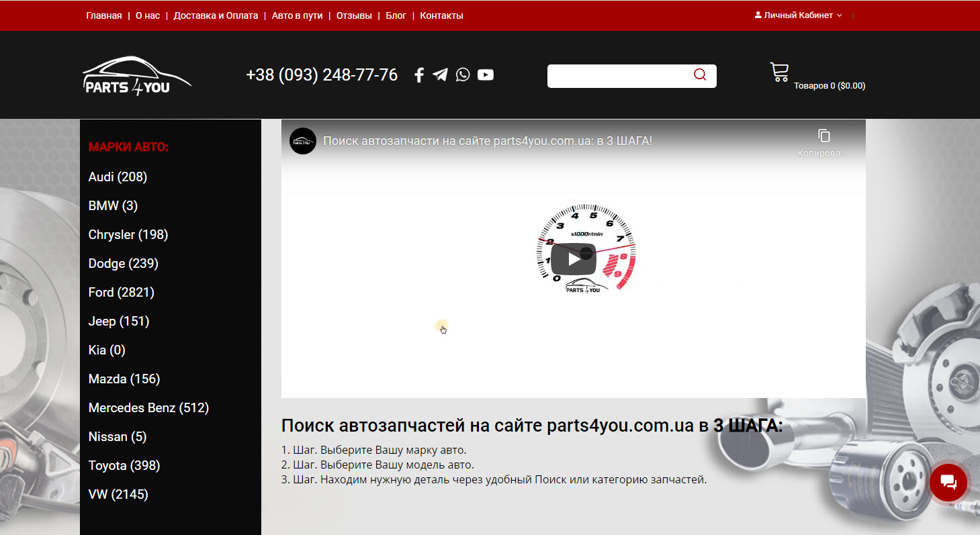The image size is (980, 535).
Task: Open the Главная menu item
Action: [104, 15]
